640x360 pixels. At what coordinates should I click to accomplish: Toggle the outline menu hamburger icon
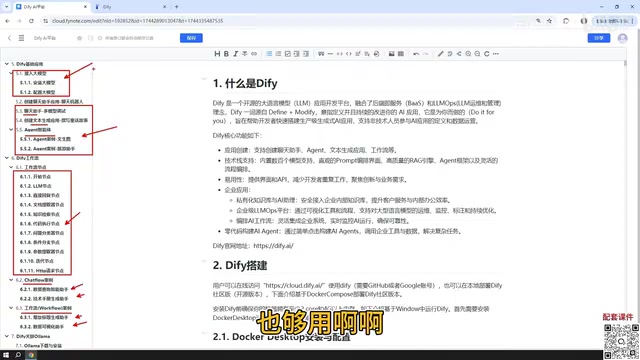point(21,38)
